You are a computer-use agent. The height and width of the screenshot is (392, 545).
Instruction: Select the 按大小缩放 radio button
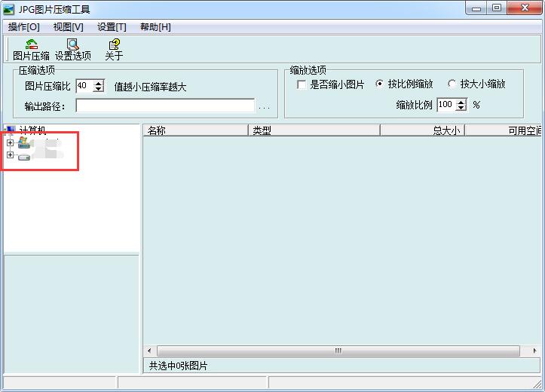tap(452, 84)
